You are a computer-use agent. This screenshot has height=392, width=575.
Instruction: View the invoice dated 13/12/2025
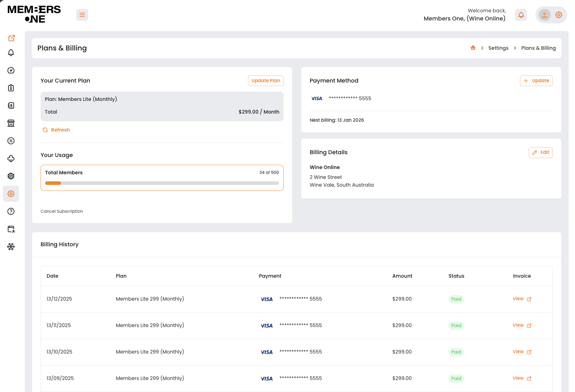click(x=518, y=298)
